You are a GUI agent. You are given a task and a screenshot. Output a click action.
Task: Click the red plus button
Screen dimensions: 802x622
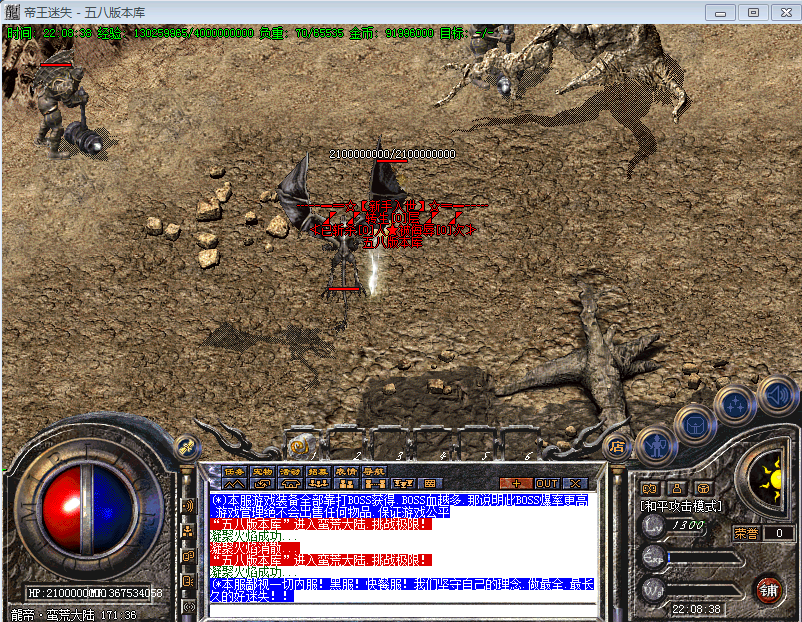click(x=516, y=483)
